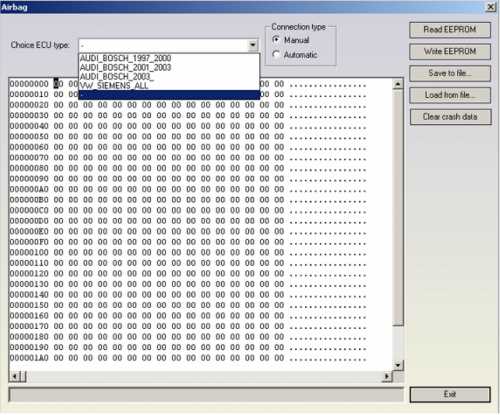Click the horizontal scroll right arrow
500x415 pixels.
click(x=387, y=377)
